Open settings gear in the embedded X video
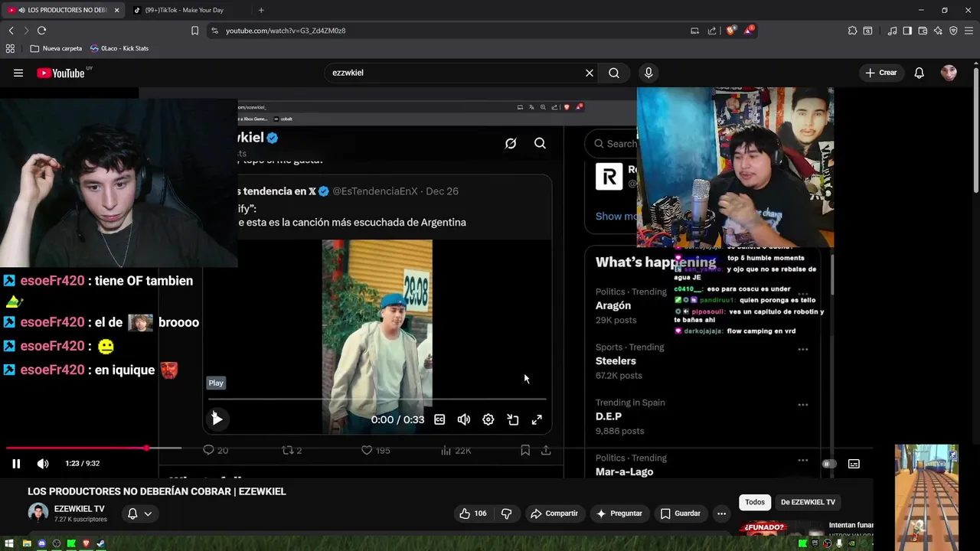The width and height of the screenshot is (980, 551). (x=488, y=419)
